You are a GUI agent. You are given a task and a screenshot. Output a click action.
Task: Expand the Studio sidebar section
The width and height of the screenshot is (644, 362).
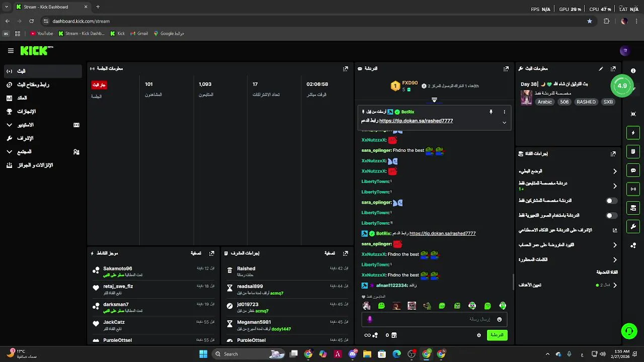43,125
